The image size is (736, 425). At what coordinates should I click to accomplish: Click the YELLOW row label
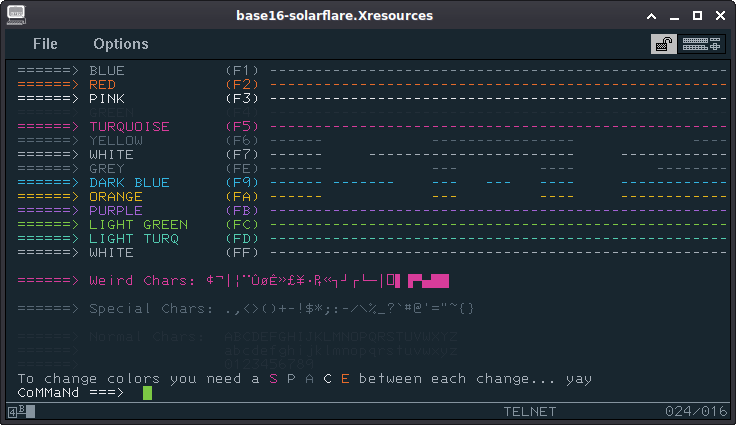[x=116, y=140]
